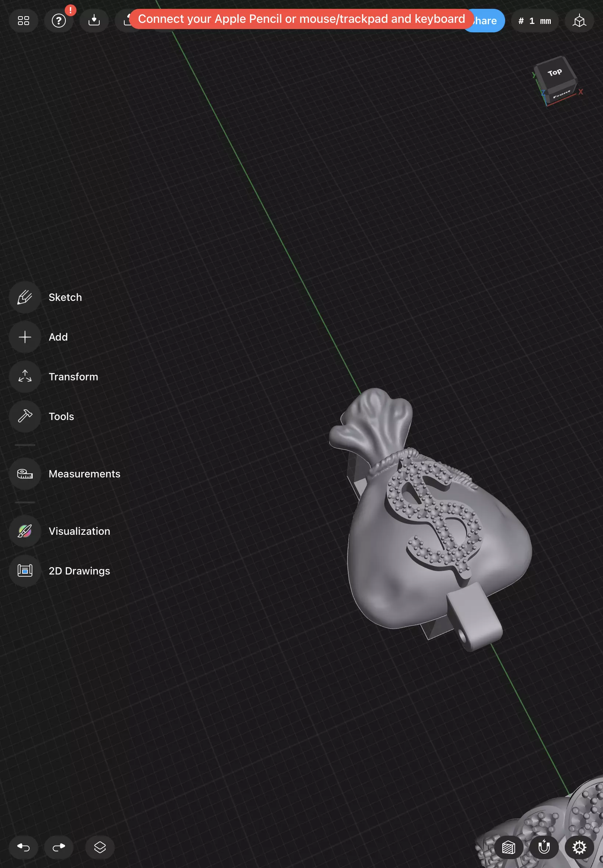The image size is (603, 868).
Task: Open the dashboard grid icon
Action: click(24, 21)
